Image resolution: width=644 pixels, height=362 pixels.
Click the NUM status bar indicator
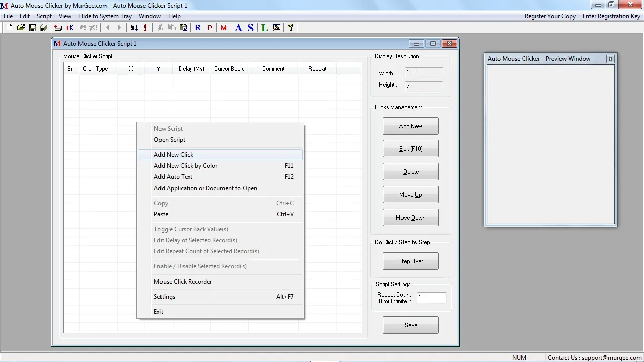519,358
